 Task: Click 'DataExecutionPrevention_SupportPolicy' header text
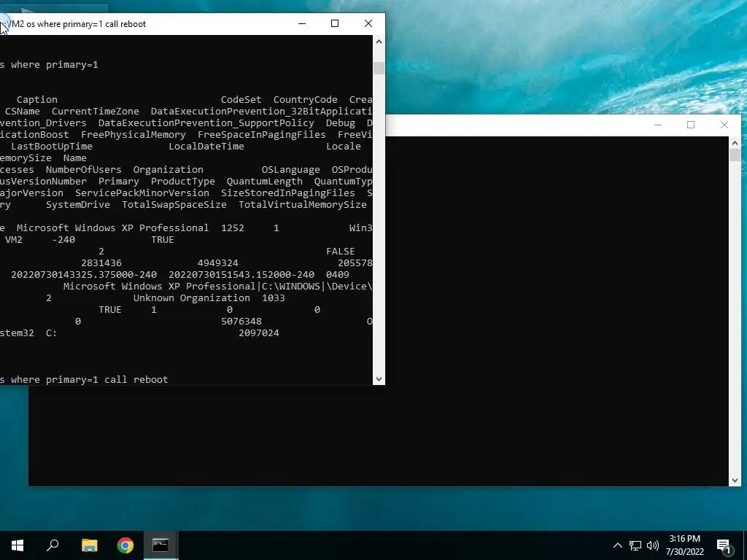click(206, 122)
